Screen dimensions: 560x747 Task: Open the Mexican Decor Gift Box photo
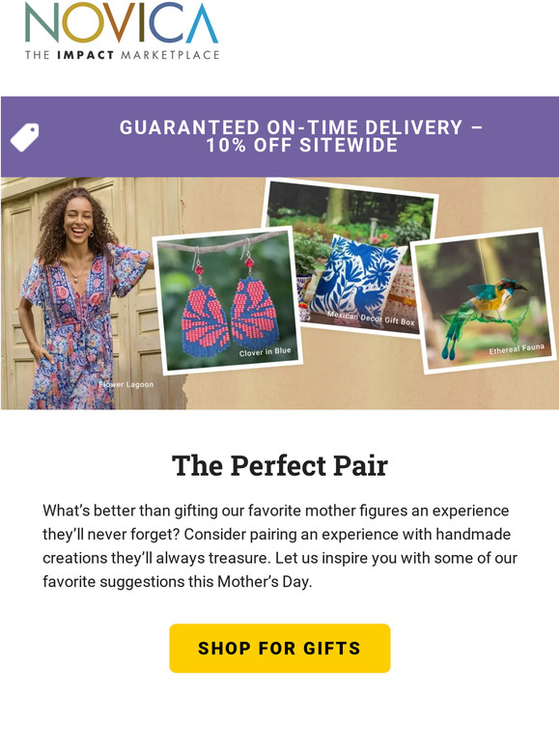[352, 260]
